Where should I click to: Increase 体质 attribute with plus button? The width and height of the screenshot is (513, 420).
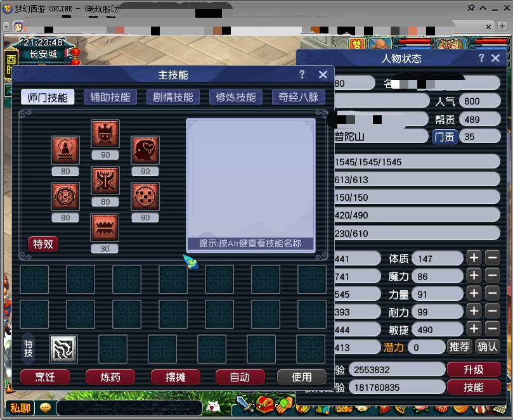(x=474, y=258)
